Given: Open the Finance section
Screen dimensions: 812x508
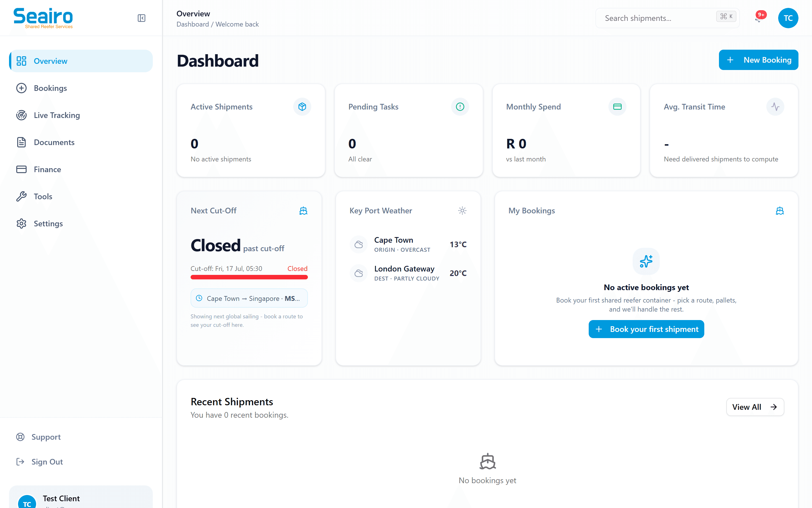Looking at the screenshot, I should pos(81,169).
